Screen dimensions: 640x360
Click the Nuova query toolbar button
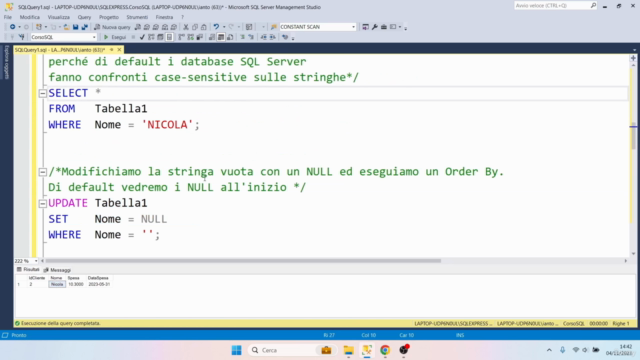(112, 27)
